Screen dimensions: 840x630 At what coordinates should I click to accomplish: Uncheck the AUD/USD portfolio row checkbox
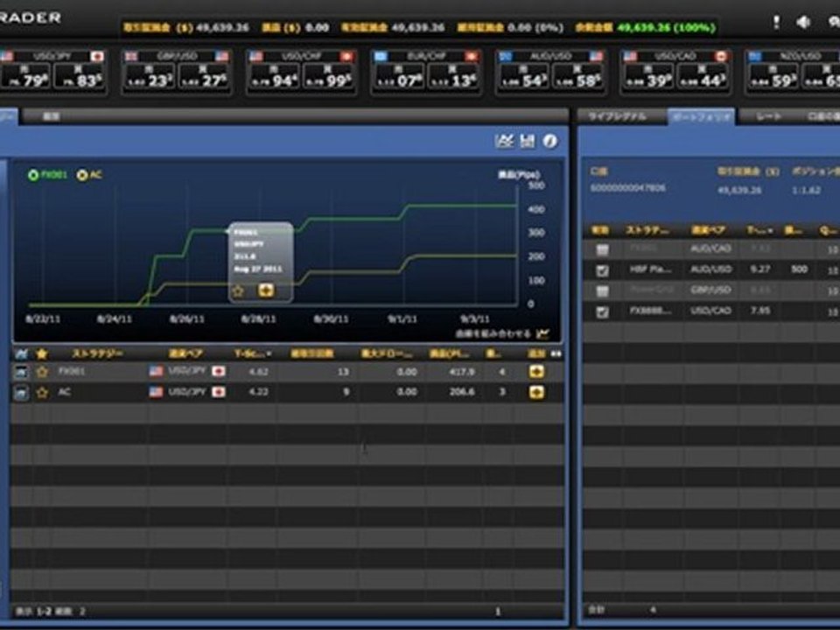(x=602, y=270)
